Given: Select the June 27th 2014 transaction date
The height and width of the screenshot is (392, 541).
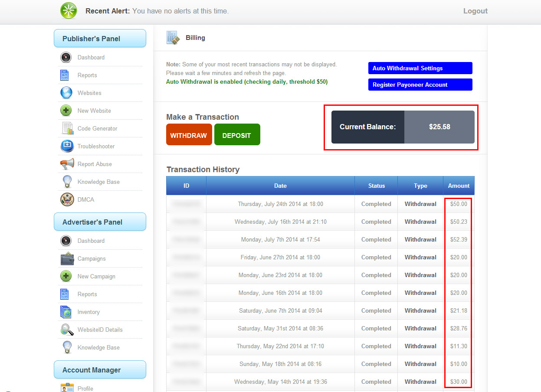Looking at the screenshot, I should tap(280, 257).
